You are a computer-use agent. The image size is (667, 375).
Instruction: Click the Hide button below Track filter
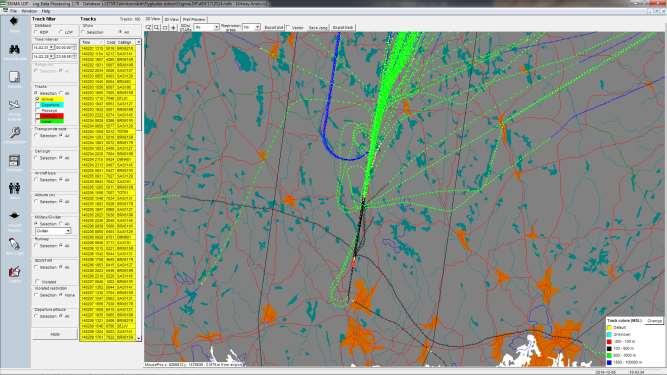point(55,334)
